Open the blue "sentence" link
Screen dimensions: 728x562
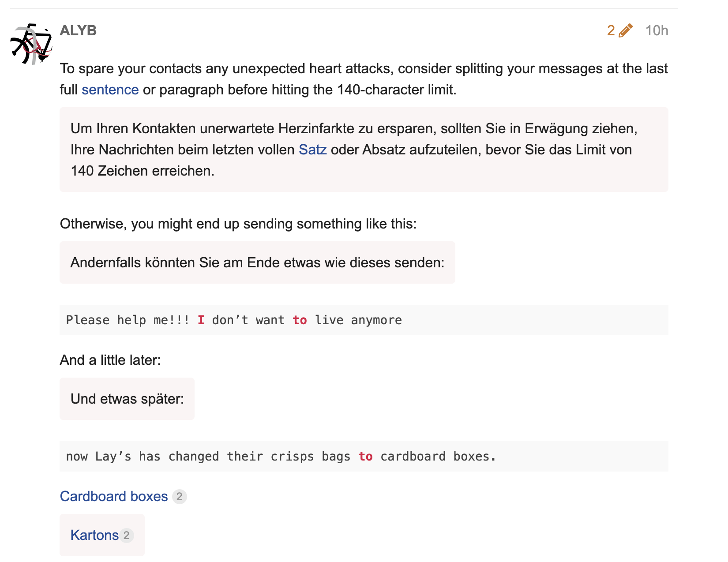tap(110, 90)
